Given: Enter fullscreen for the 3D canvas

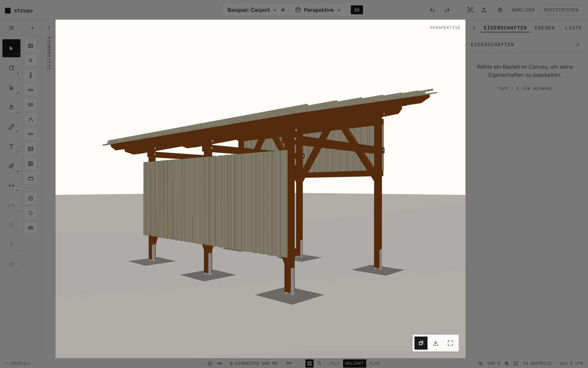Looking at the screenshot, I should (450, 343).
